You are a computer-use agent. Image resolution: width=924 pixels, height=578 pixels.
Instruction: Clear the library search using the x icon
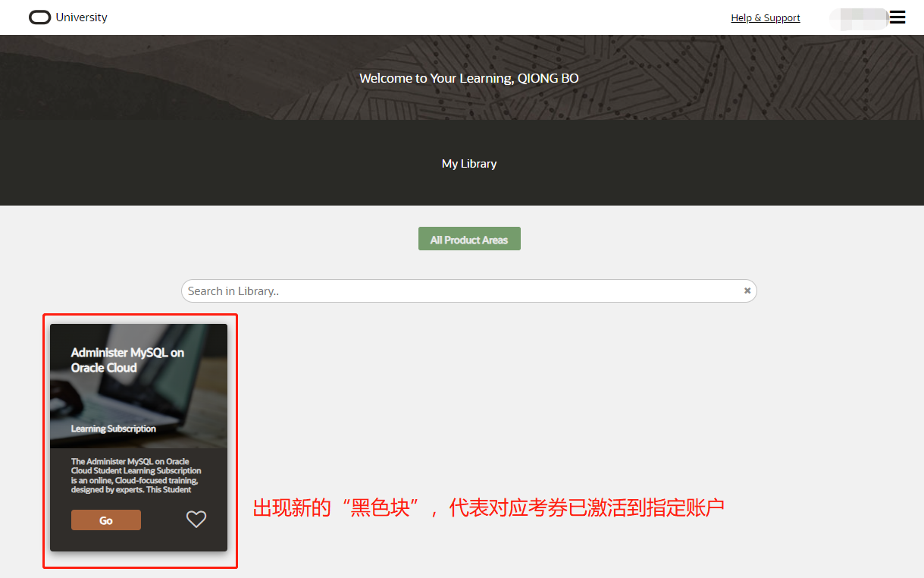click(747, 291)
